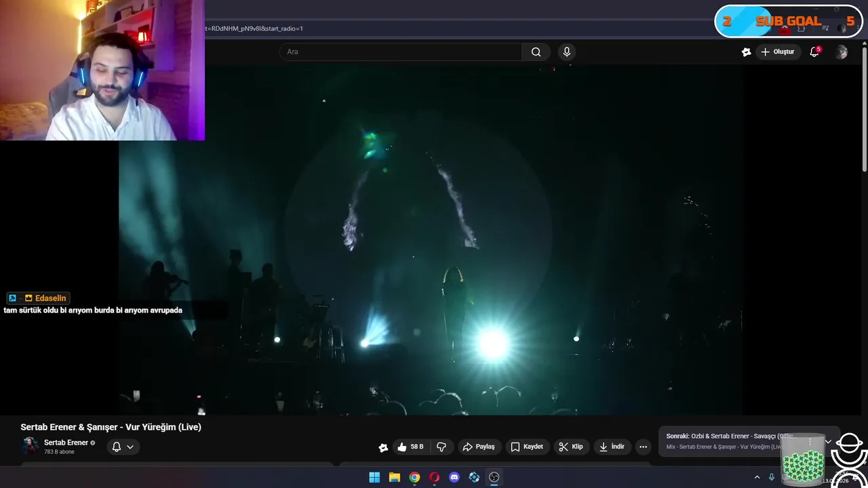Viewport: 868px width, 488px height.
Task: Click the channel notification bell for Sertab Erener
Action: 117,447
